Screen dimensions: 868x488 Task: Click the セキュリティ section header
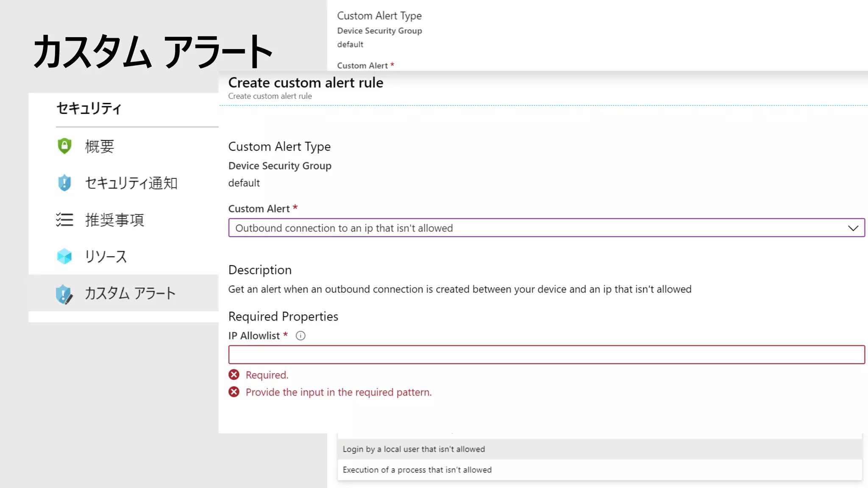pos(89,108)
